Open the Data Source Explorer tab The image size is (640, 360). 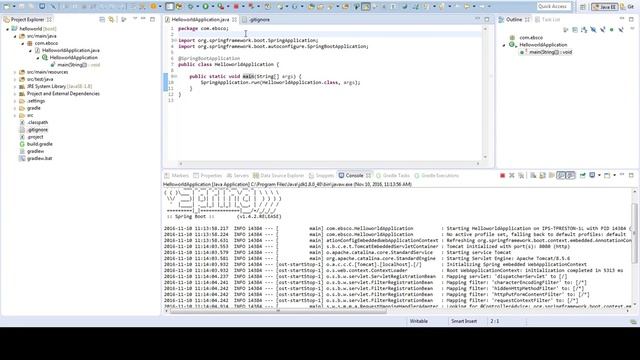click(279, 176)
